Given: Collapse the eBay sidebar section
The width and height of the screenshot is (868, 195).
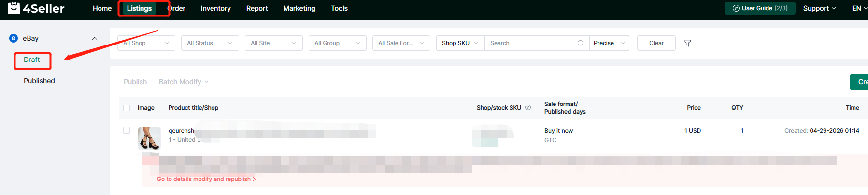Looking at the screenshot, I should [x=95, y=38].
